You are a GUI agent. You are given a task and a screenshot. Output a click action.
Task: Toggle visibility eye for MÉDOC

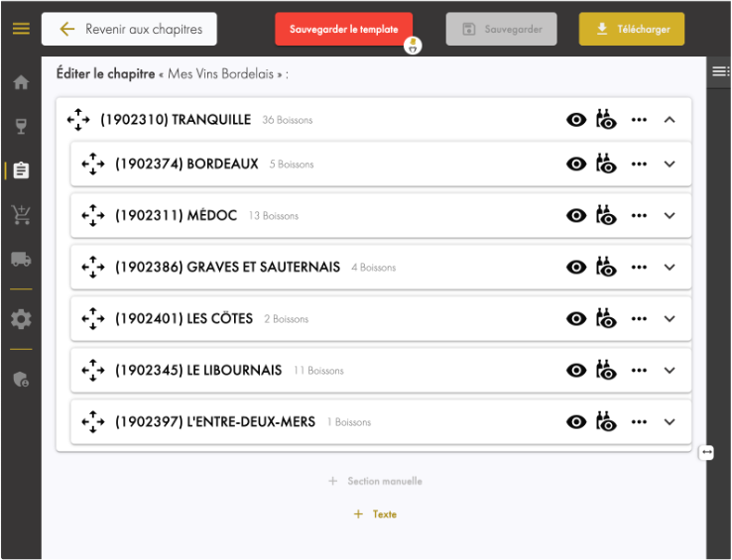point(576,216)
